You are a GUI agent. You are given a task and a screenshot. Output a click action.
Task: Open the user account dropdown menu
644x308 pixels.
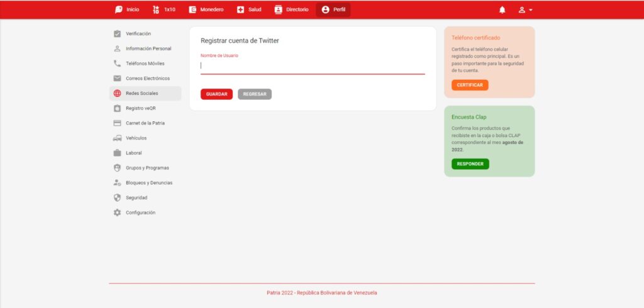[x=525, y=10]
